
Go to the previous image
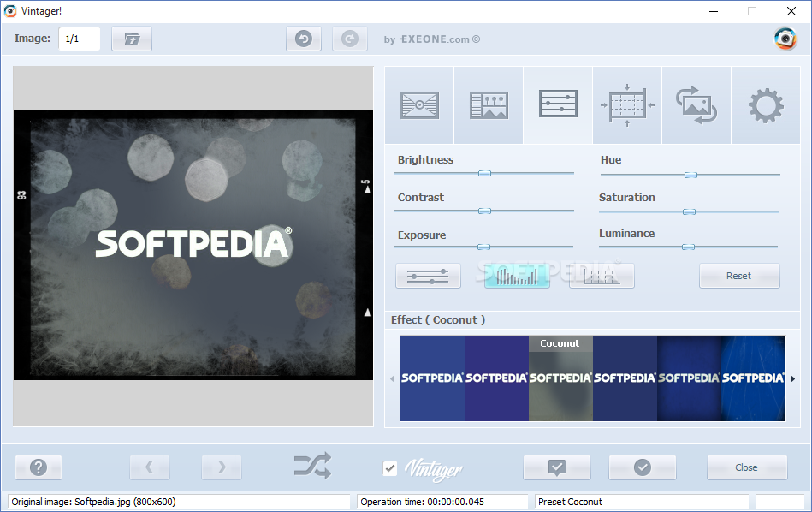pos(150,467)
